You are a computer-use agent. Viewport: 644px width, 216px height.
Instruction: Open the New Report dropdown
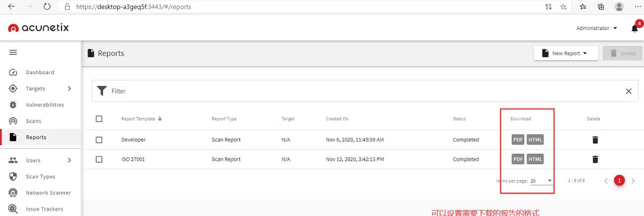[566, 53]
